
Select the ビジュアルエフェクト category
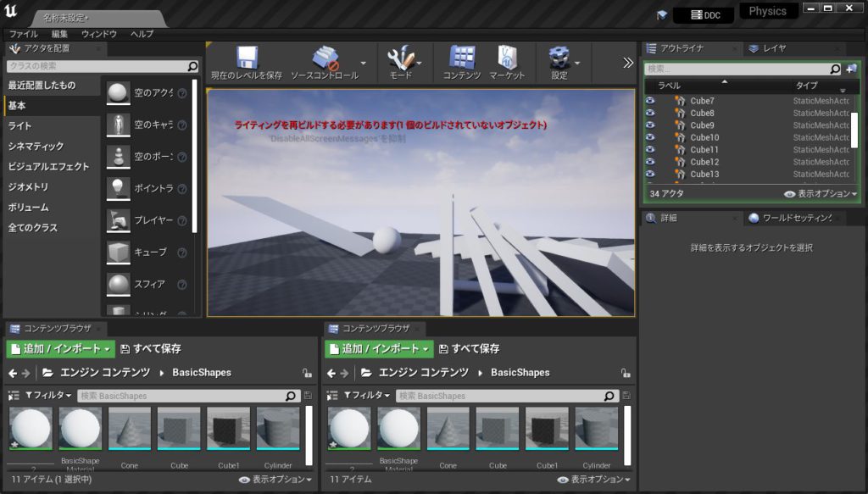coord(48,167)
